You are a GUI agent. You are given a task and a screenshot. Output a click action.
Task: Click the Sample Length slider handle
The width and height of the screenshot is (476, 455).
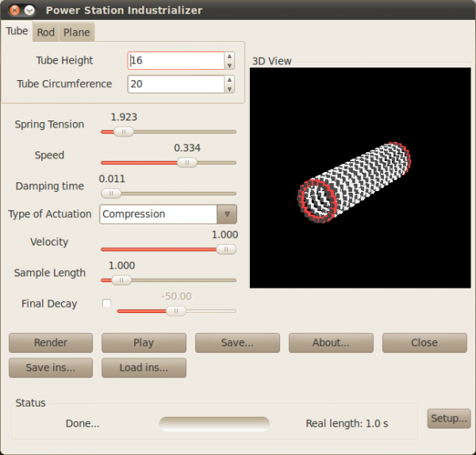(x=121, y=280)
